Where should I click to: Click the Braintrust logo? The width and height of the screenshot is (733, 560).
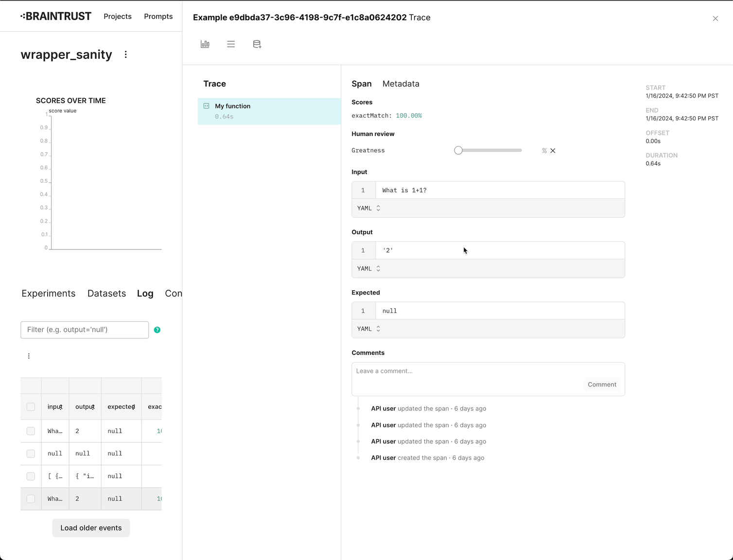56,17
